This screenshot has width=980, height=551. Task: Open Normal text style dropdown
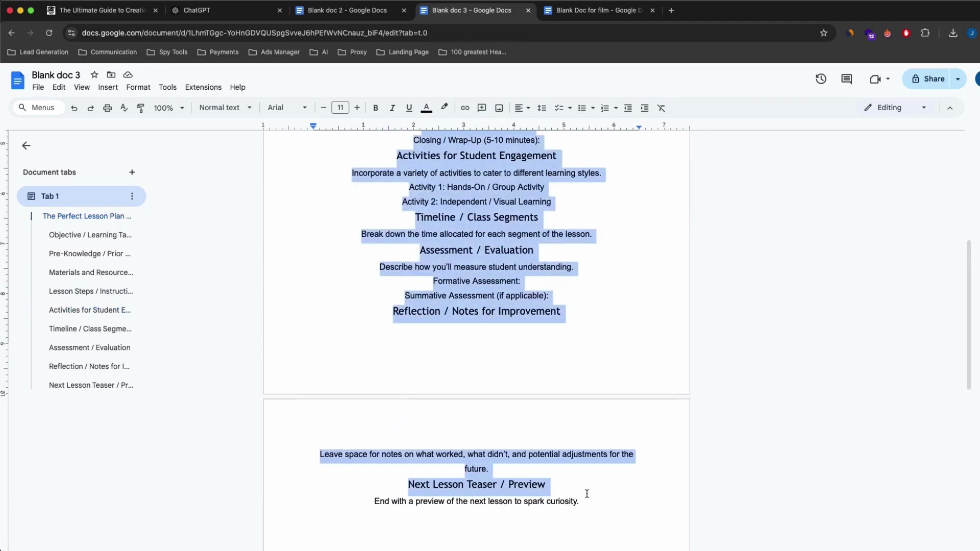[x=225, y=108]
